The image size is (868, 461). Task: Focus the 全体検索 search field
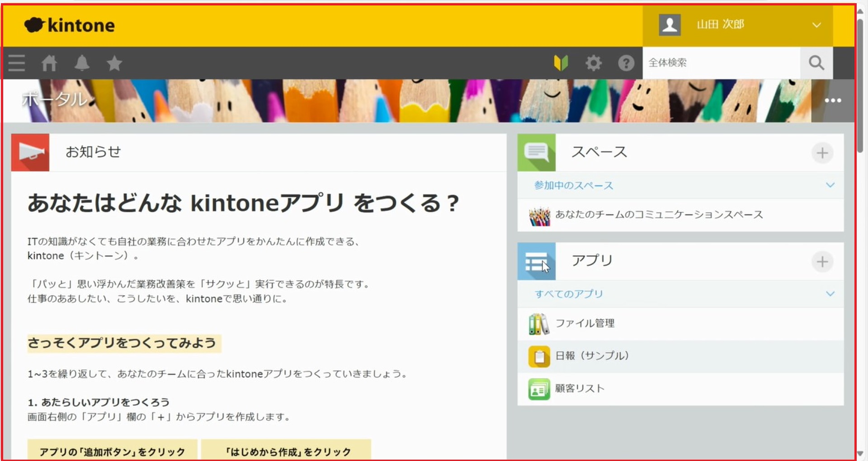[722, 63]
